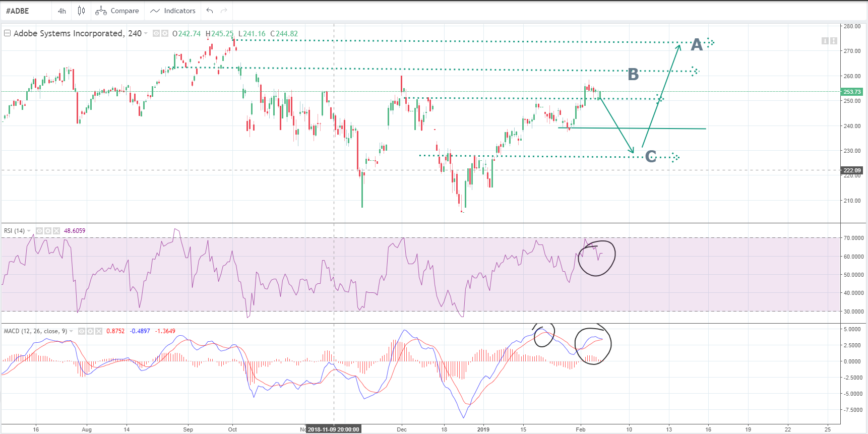Viewport: 868px width, 434px height.
Task: Remove the MACD indicator with X
Action: tap(99, 331)
